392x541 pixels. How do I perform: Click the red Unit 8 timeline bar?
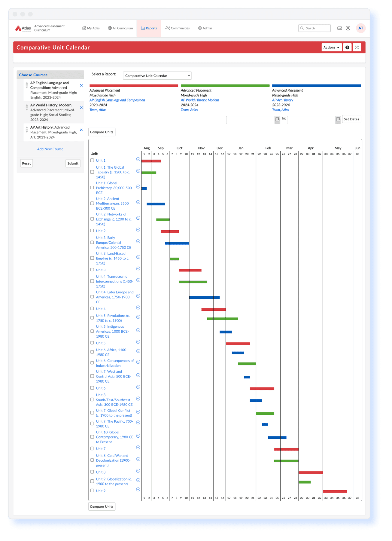pyautogui.click(x=310, y=473)
